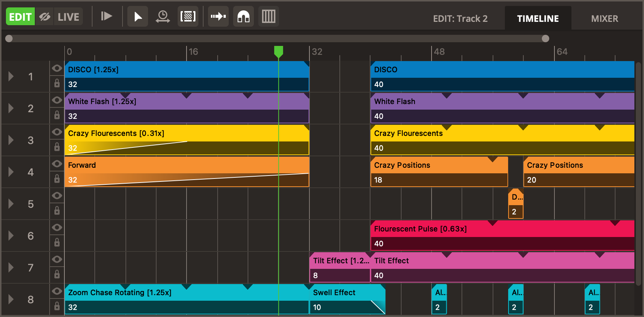Screen dimensions: 644x317
Task: Click right handle of timeline zoom slider
Action: click(x=545, y=39)
